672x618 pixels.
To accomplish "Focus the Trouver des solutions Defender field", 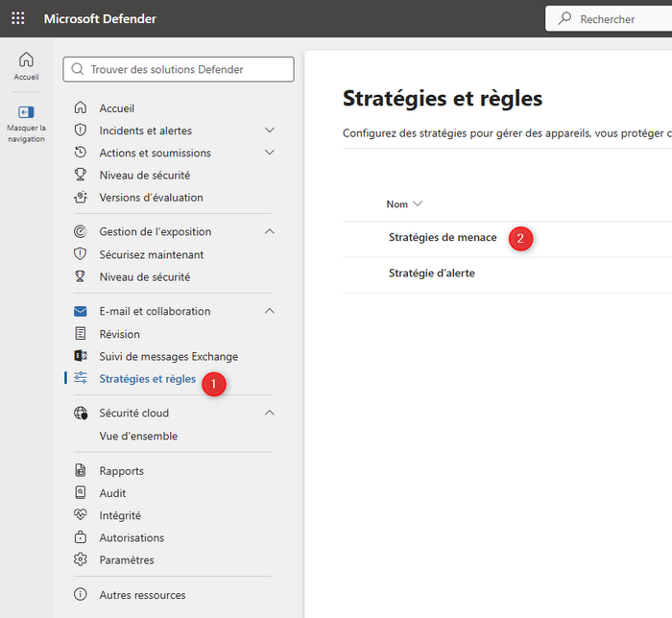I will click(x=179, y=69).
